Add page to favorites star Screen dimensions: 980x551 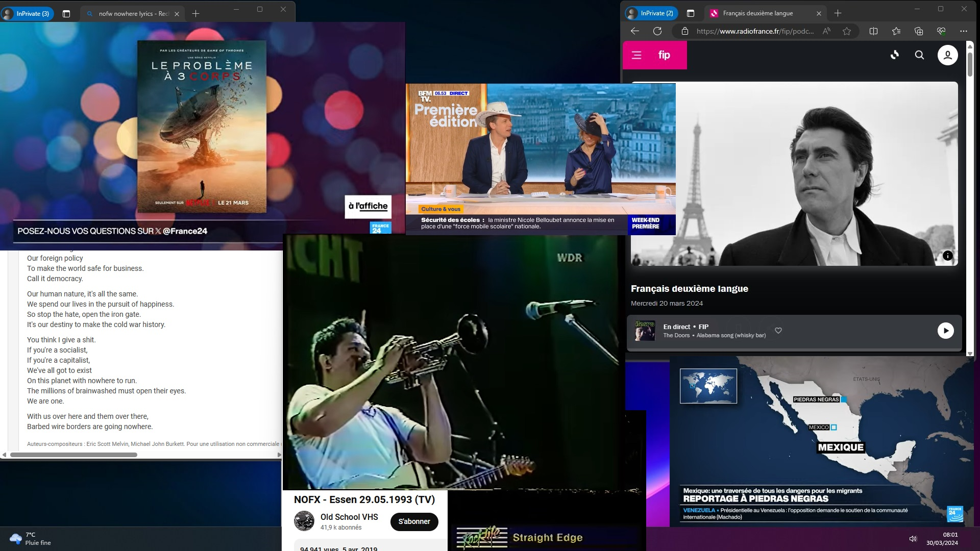point(847,31)
